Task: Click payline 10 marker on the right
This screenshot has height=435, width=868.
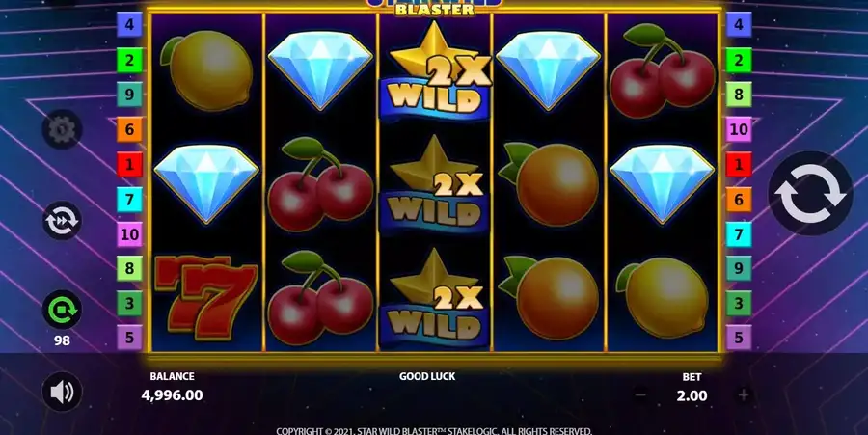Action: [x=739, y=129]
